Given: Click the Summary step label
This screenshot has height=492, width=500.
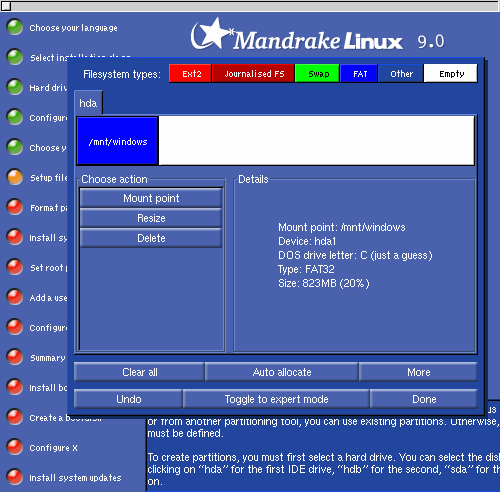Looking at the screenshot, I should click(48, 358).
